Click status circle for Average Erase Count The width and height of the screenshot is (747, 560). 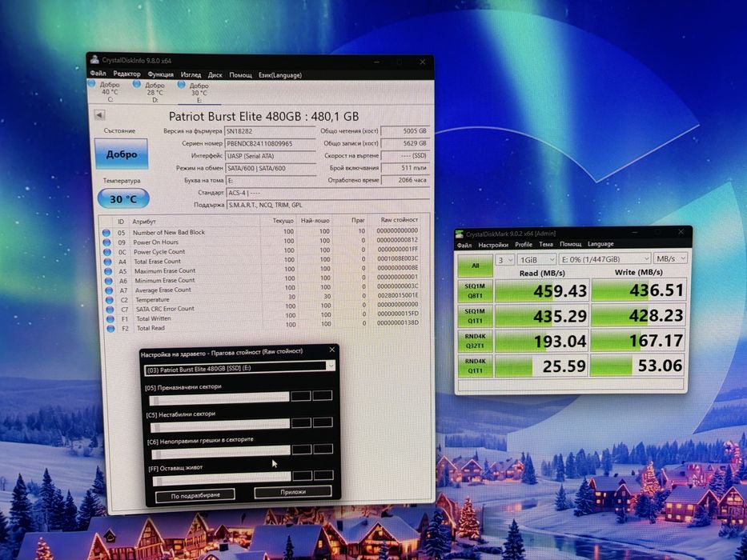click(110, 290)
